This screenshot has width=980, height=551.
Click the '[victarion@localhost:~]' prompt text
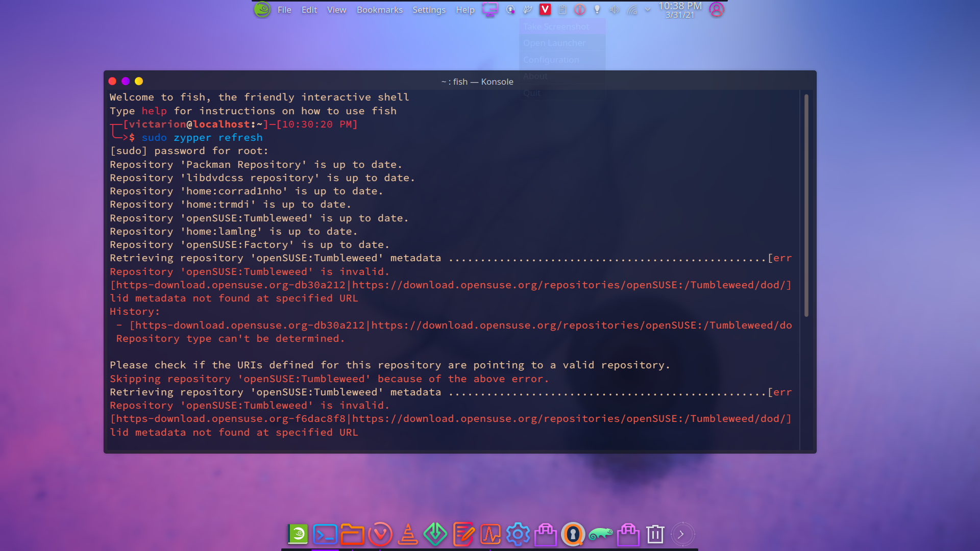pos(196,124)
